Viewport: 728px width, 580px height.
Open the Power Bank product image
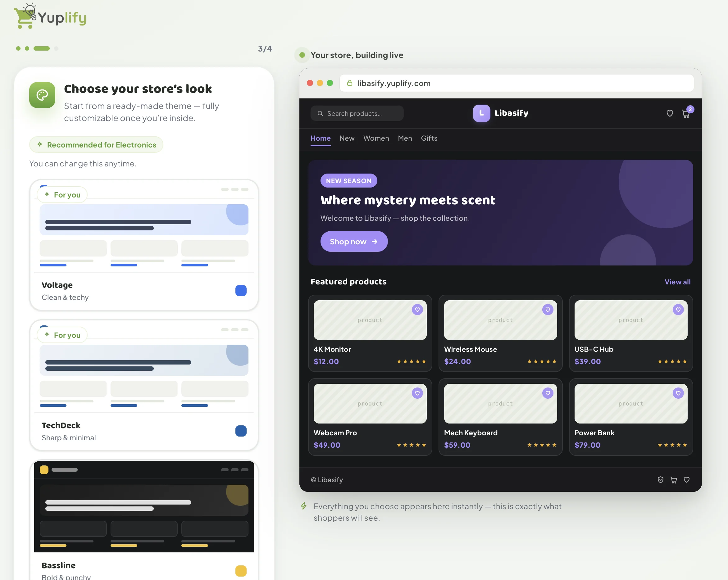pyautogui.click(x=630, y=403)
